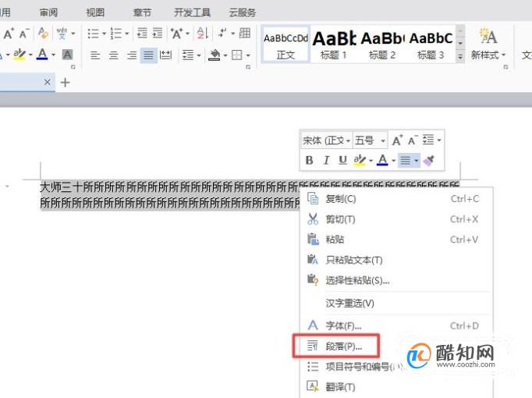Expand the 新样式 dropdown arrow
The width and height of the screenshot is (532, 398).
[x=503, y=55]
